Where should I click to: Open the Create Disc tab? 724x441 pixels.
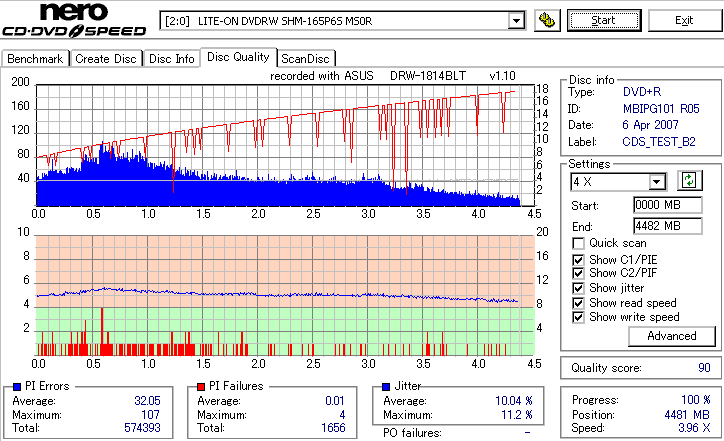106,59
